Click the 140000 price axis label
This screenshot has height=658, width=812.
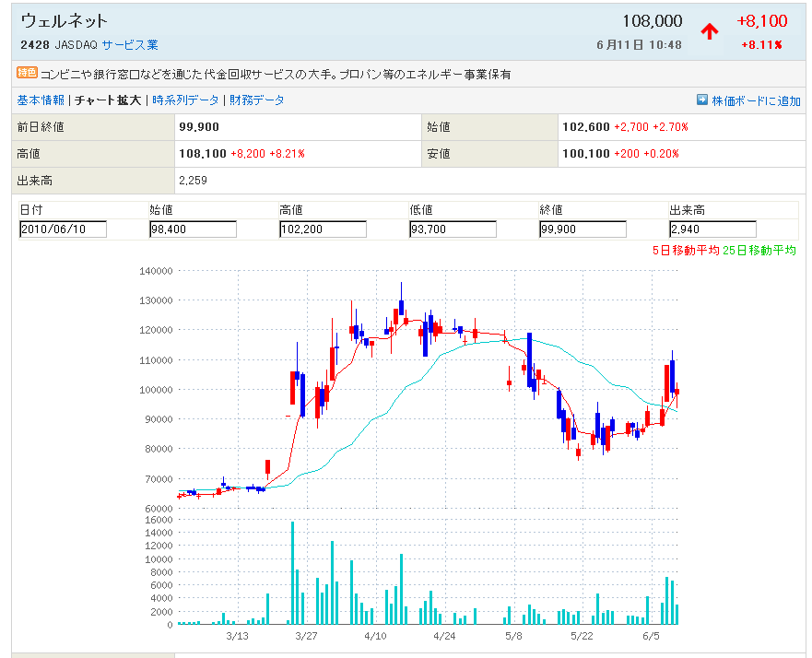pos(156,271)
